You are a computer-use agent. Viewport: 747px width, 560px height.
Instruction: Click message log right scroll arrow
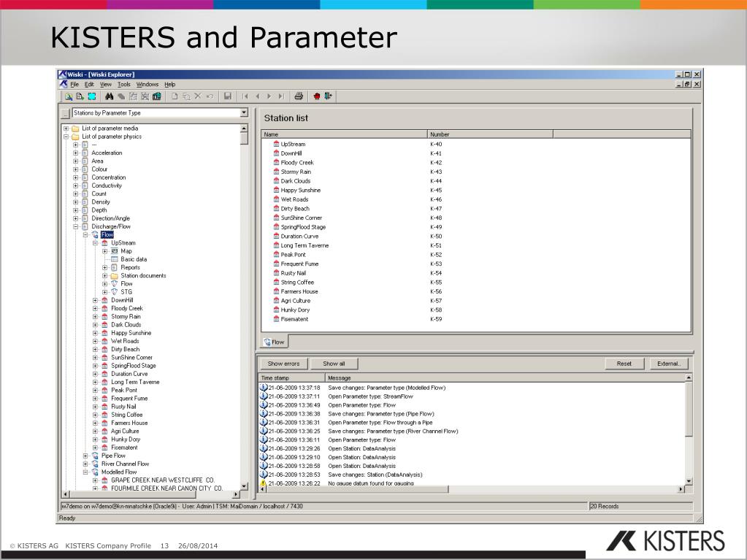tap(681, 489)
